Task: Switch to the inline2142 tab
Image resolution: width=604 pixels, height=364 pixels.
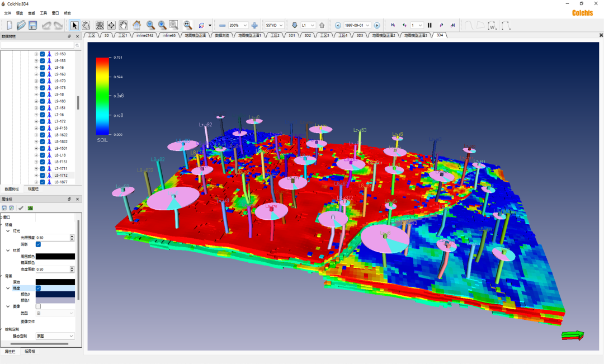Action: [145, 35]
